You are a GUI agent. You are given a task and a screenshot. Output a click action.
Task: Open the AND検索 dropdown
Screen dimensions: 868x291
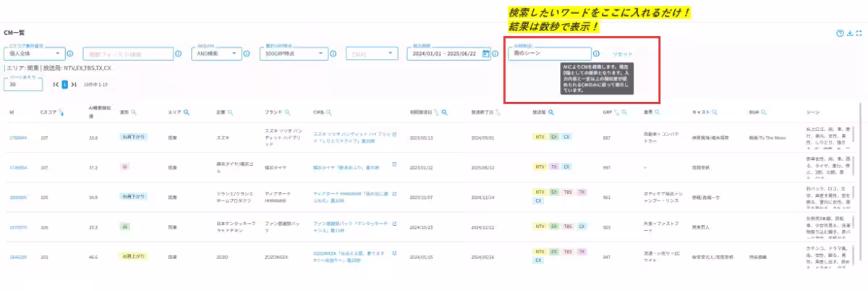click(x=216, y=53)
